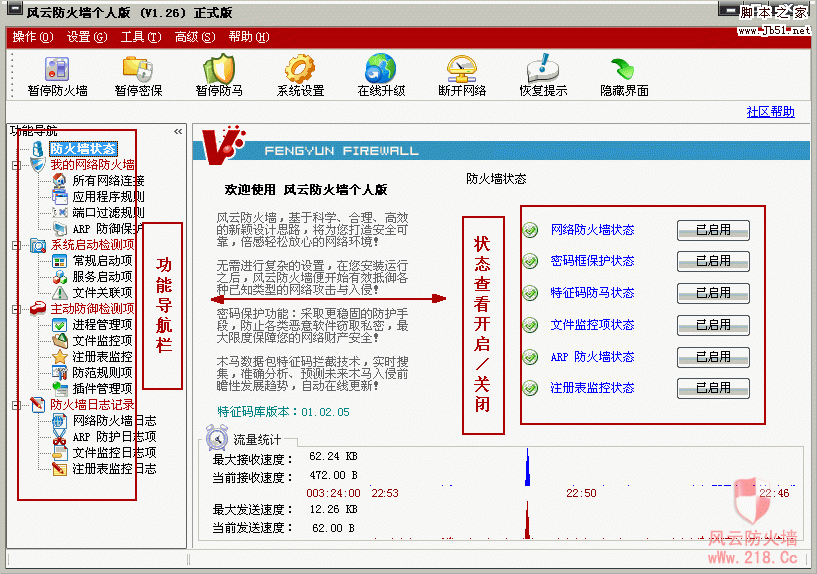Image resolution: width=817 pixels, height=574 pixels.
Task: Click the icon beside 注册表监控日志
Action: tap(60, 469)
